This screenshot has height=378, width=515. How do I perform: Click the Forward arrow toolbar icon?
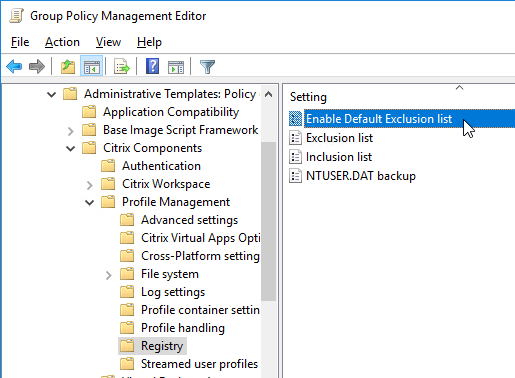tap(37, 66)
